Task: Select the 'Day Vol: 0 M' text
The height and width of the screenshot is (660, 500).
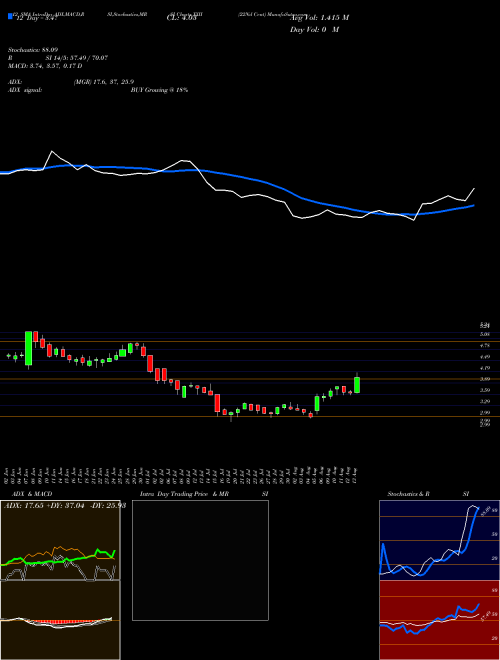Action: pyautogui.click(x=315, y=29)
